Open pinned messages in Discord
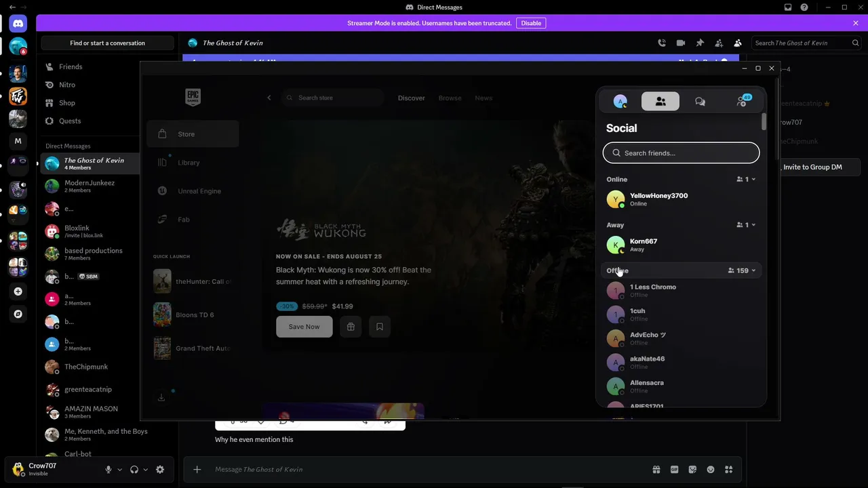Screen dimensions: 868x488 pyautogui.click(x=700, y=43)
